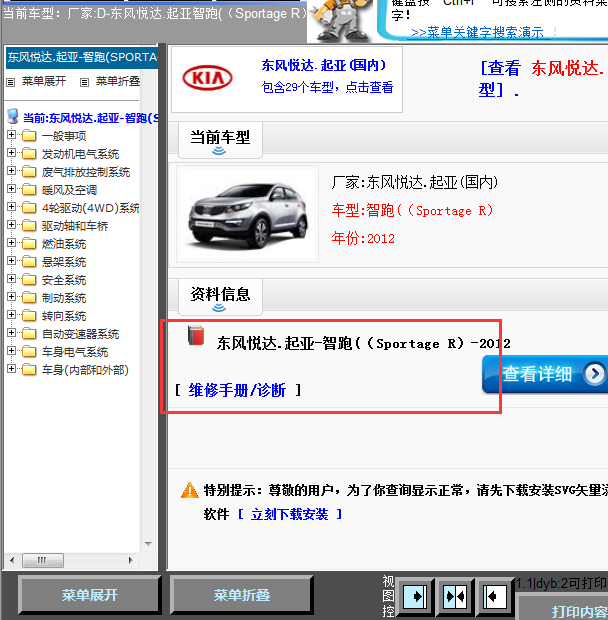Click the circled arrow icon on 查看详细
Screen dimensions: 608x620
pos(595,373)
